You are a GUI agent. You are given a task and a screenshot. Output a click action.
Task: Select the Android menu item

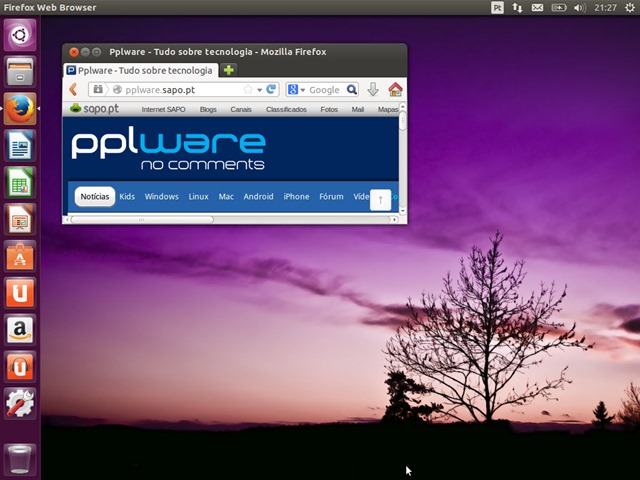[258, 197]
